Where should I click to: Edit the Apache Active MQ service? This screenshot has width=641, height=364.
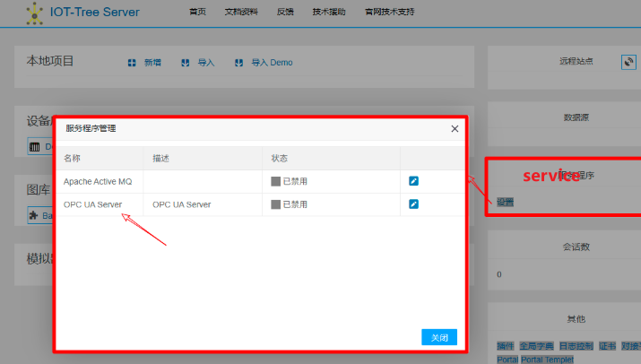(x=413, y=181)
